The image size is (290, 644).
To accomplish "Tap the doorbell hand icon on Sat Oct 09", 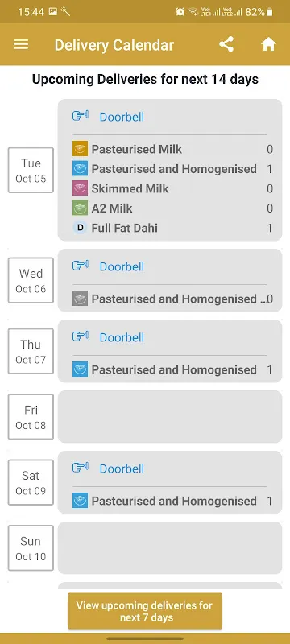I will [x=81, y=469].
